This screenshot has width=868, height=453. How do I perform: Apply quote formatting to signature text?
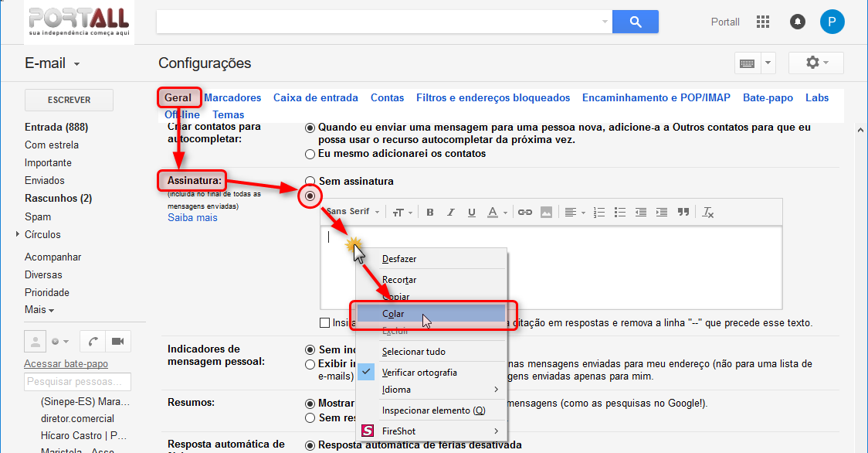683,213
